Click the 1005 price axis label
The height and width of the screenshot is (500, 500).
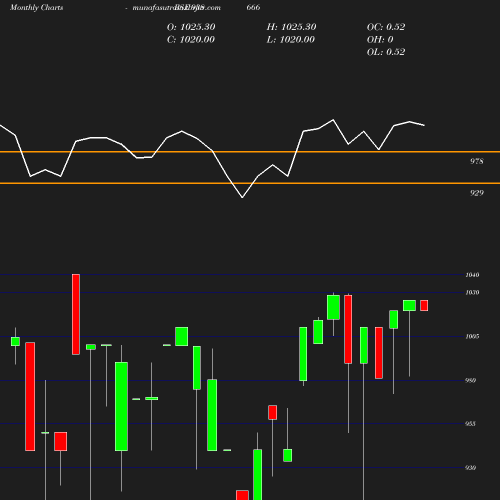click(x=472, y=336)
